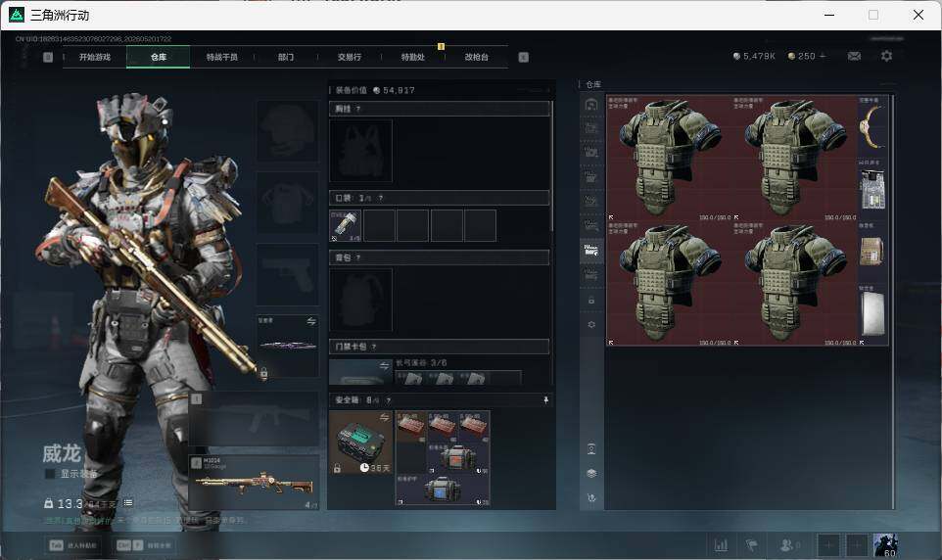This screenshot has height=560, width=942.
Task: Click the empty body armor slot
Action: tap(288, 203)
